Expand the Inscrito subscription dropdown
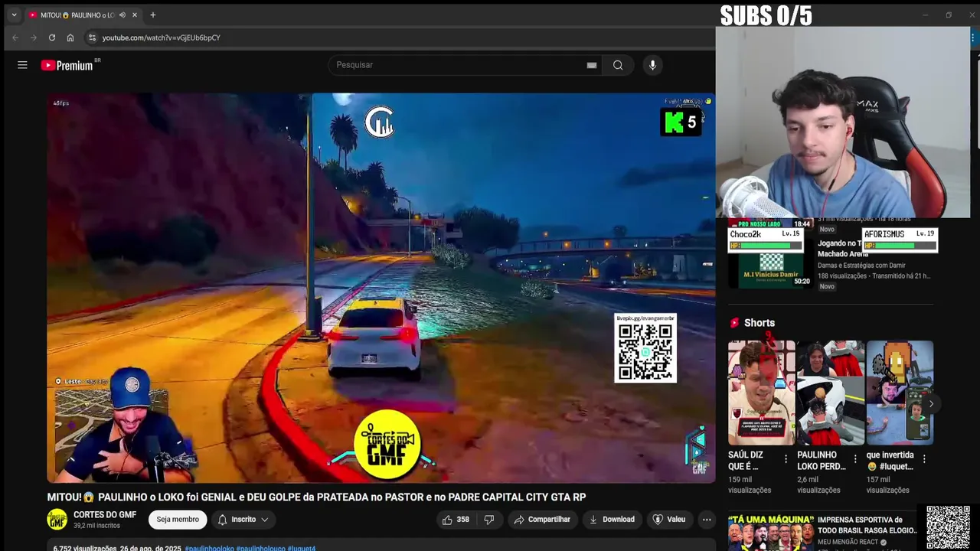 coord(243,520)
